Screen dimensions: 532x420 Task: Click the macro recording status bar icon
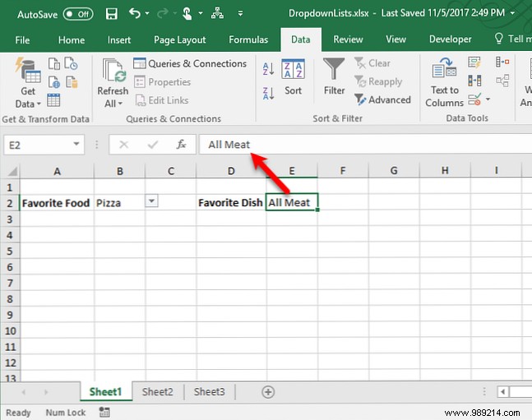click(104, 413)
